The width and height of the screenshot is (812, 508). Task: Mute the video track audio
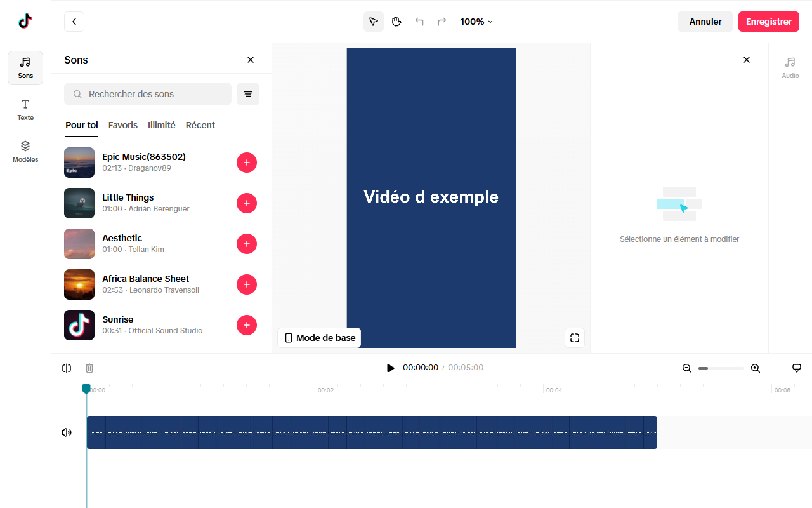coord(67,432)
